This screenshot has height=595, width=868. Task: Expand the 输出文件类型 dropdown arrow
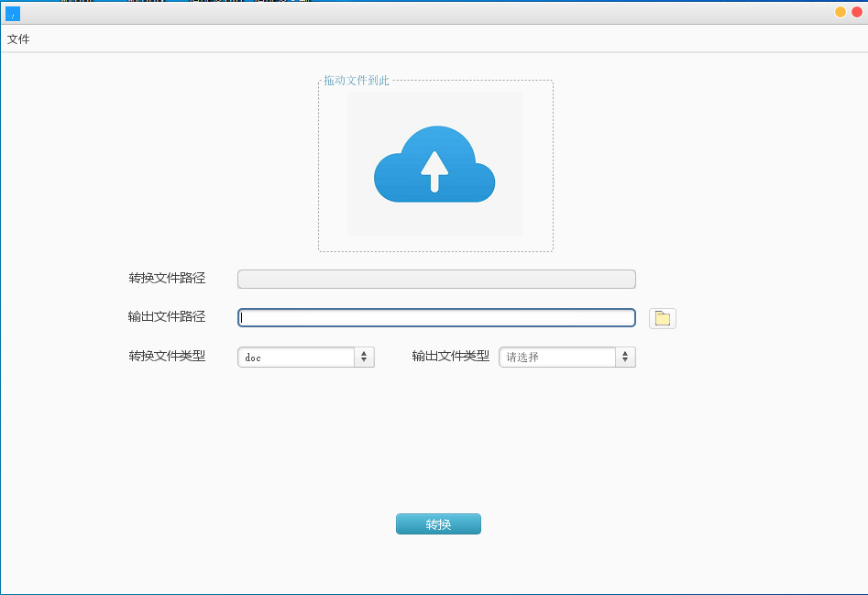pos(625,357)
